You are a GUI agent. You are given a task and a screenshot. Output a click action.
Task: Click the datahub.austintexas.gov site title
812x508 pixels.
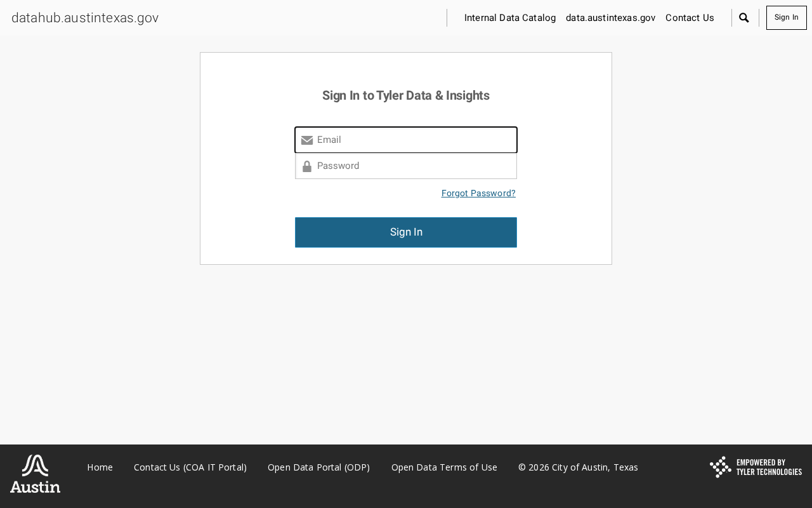[x=85, y=18]
